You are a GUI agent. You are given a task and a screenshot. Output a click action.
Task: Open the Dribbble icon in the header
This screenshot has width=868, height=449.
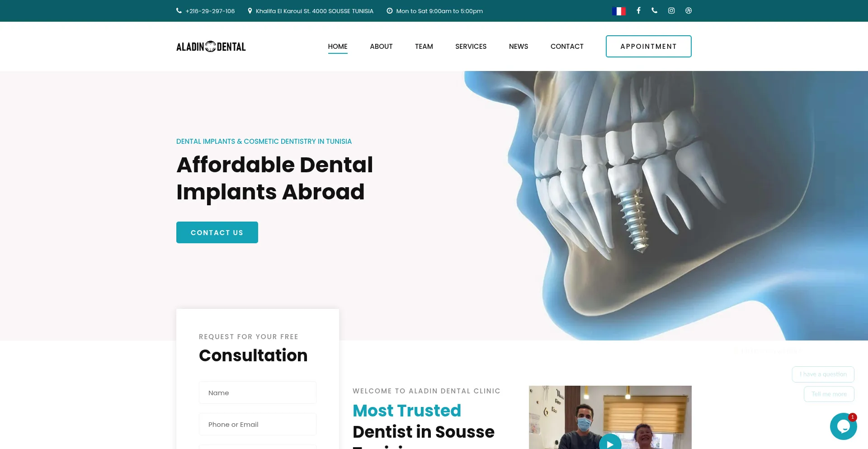688,10
